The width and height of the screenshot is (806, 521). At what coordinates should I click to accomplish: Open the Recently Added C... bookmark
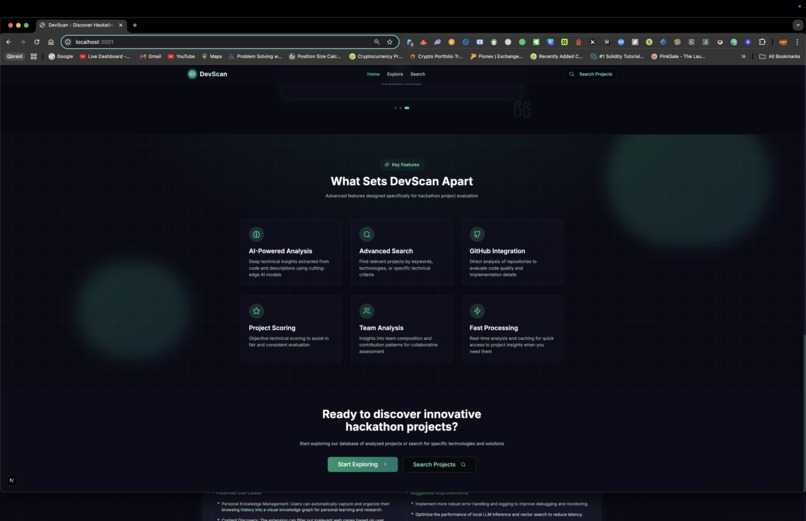557,57
